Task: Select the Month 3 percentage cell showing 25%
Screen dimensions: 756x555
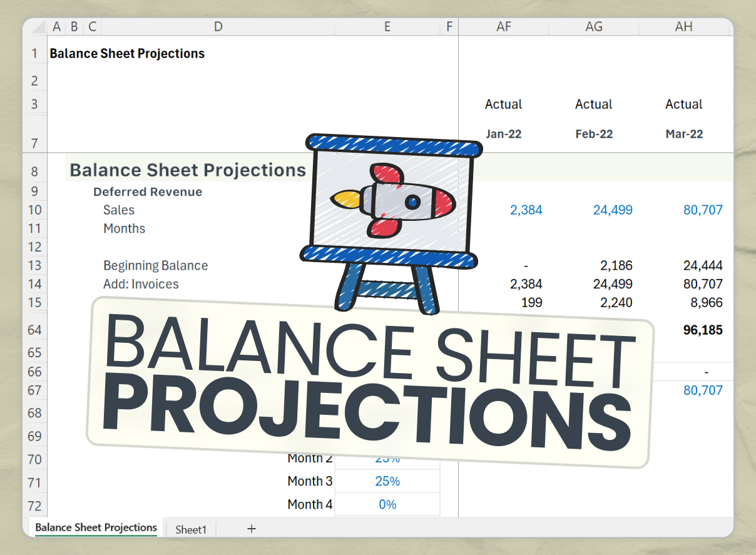Action: click(x=387, y=481)
